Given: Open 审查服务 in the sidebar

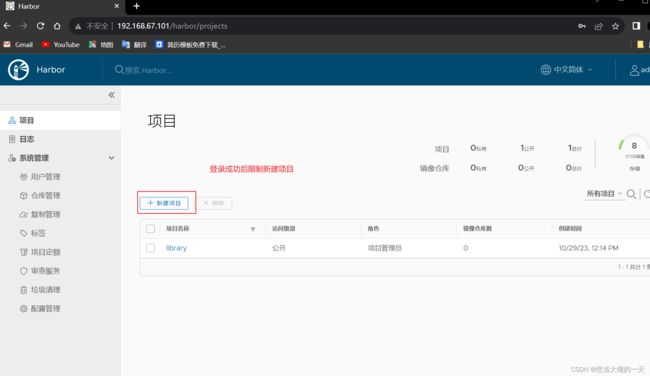Looking at the screenshot, I should (x=40, y=271).
